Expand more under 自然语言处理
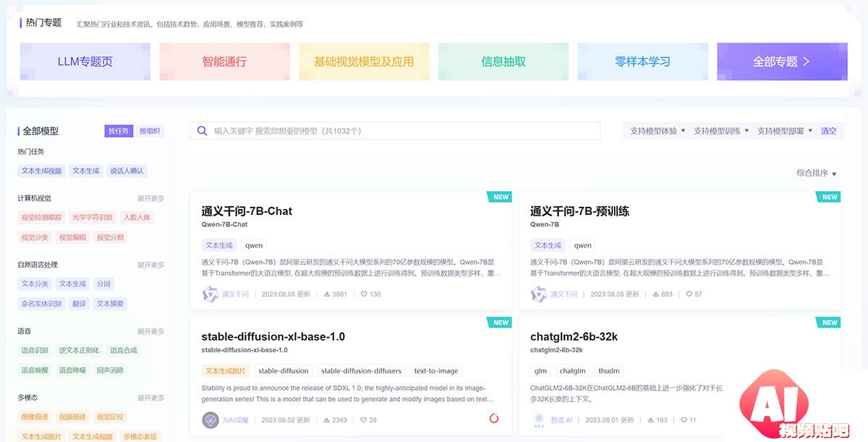 pyautogui.click(x=150, y=265)
